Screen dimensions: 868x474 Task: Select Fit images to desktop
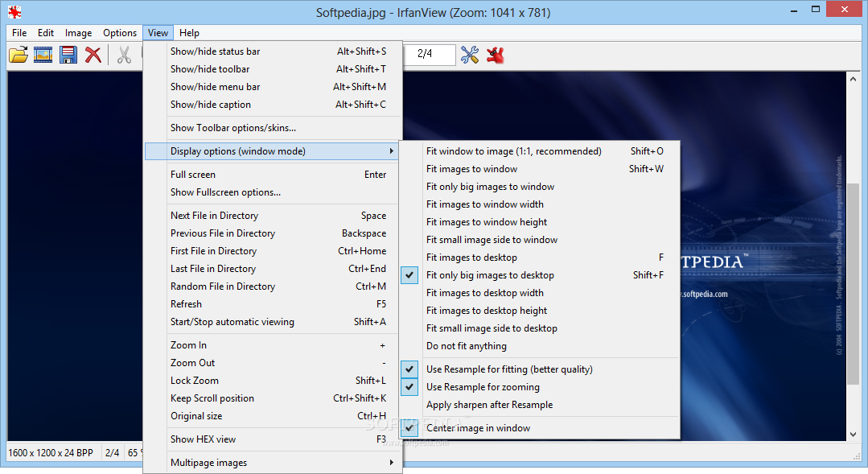point(540,258)
